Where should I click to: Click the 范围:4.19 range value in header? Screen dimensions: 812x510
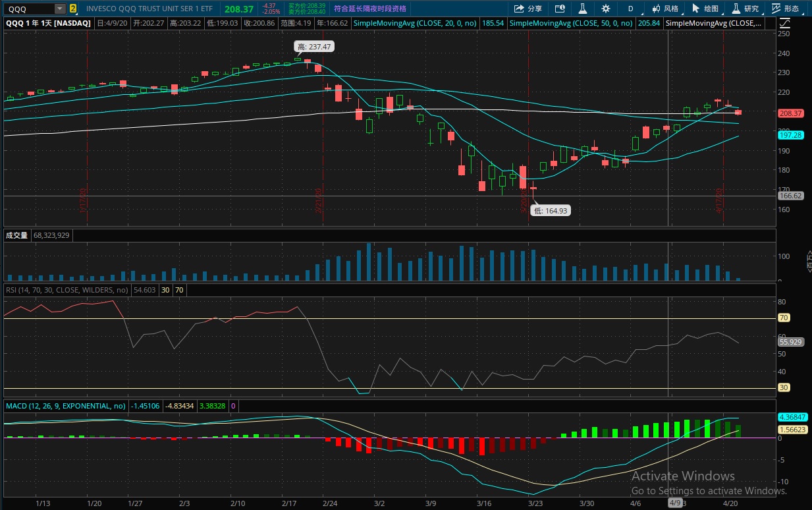coord(296,22)
